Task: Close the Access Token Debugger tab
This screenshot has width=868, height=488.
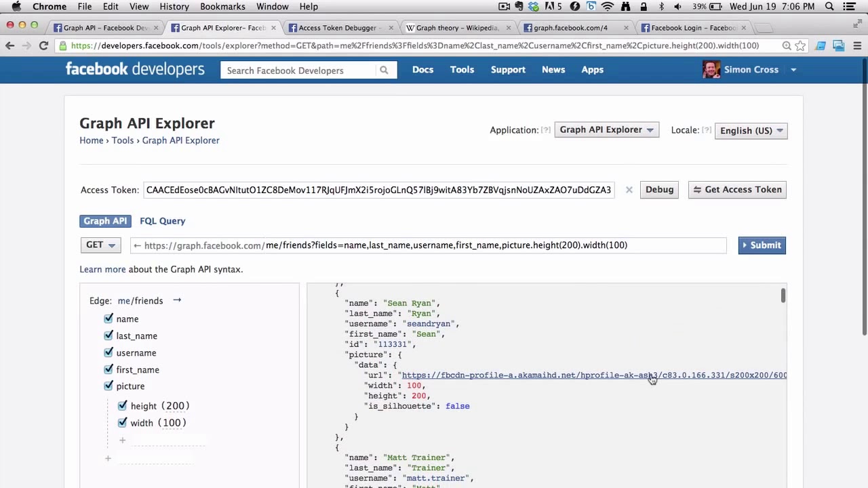Action: coord(390,28)
